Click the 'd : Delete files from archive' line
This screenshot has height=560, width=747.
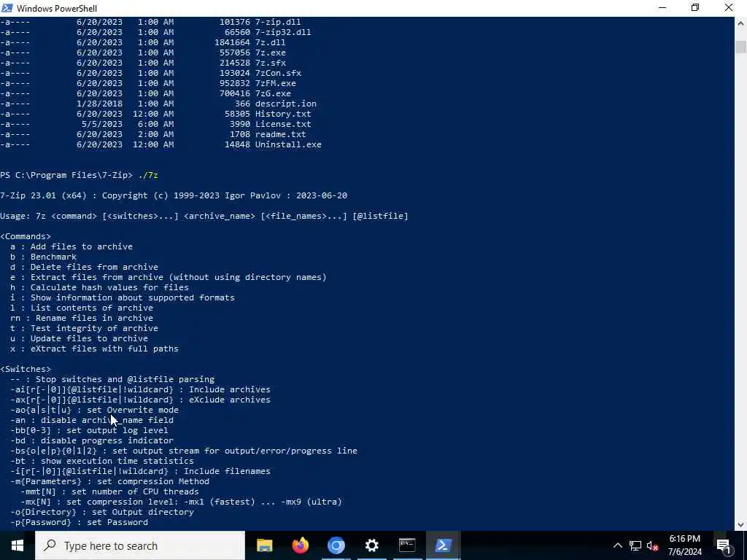85,267
